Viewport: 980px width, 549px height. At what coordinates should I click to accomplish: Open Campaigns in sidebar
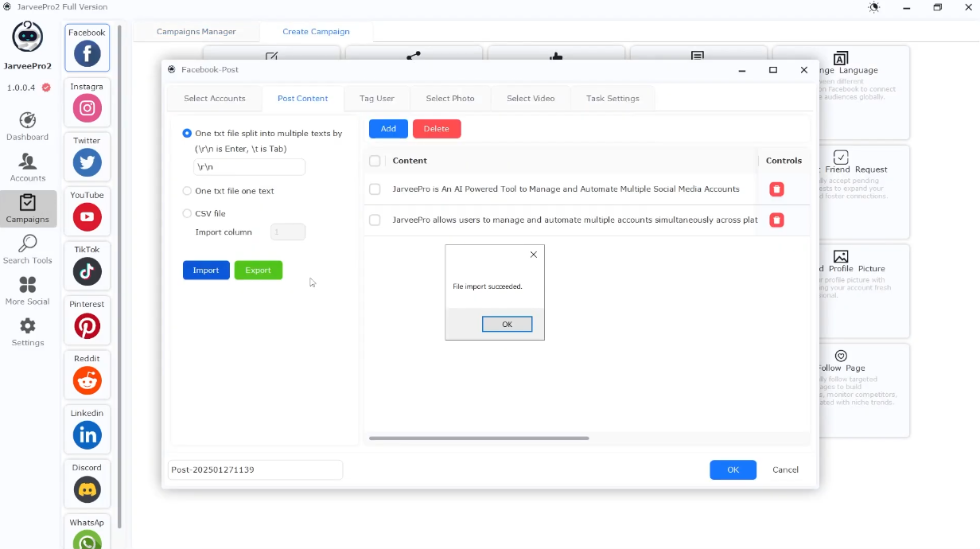[x=28, y=209]
